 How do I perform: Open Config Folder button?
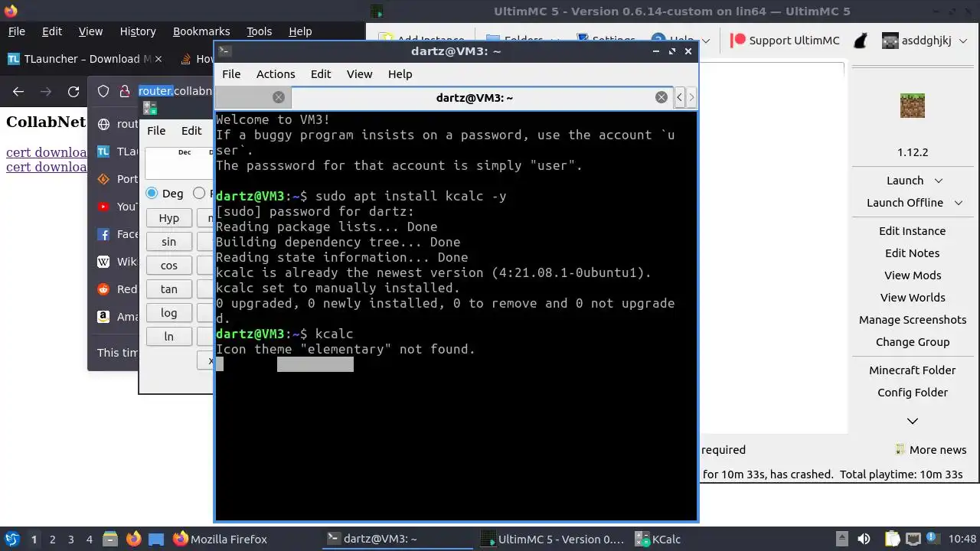(913, 393)
